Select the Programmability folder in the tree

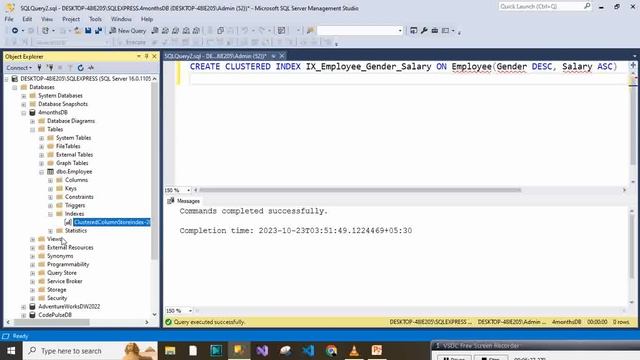click(x=68, y=264)
